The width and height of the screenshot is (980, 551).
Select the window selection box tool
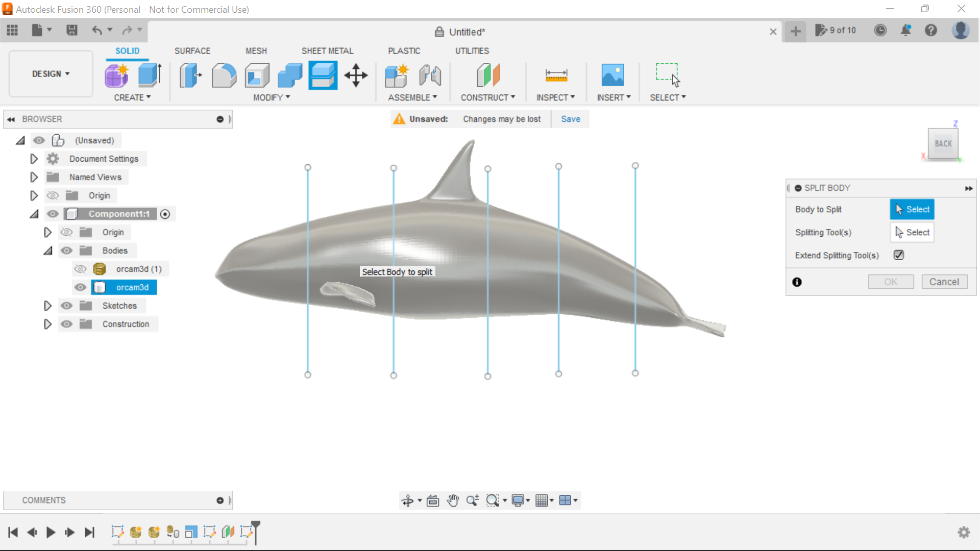(667, 71)
